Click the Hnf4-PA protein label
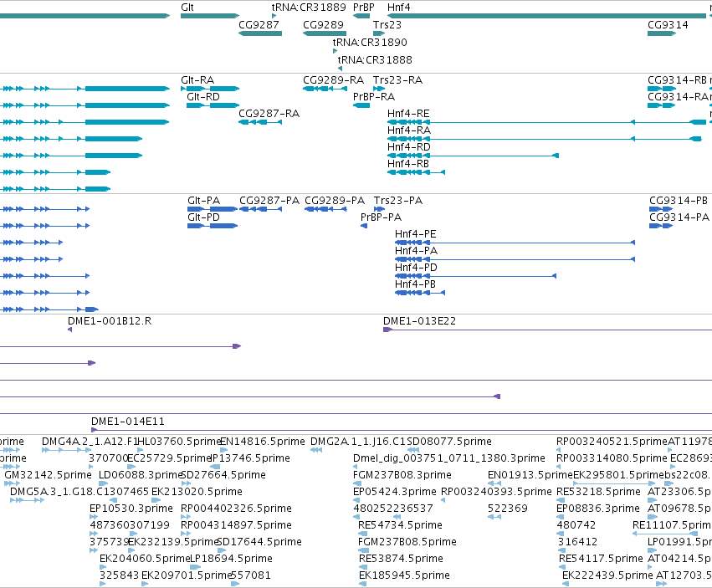This screenshot has width=712, height=588. pyautogui.click(x=417, y=251)
